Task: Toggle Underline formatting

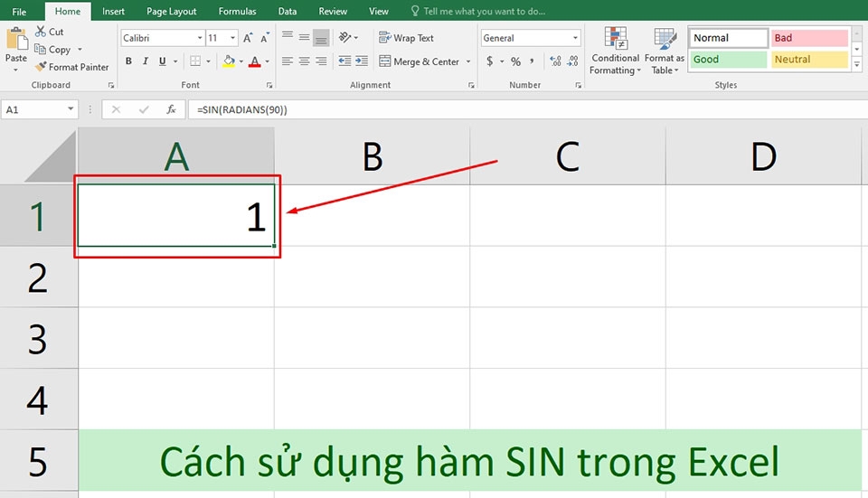Action: click(x=162, y=61)
